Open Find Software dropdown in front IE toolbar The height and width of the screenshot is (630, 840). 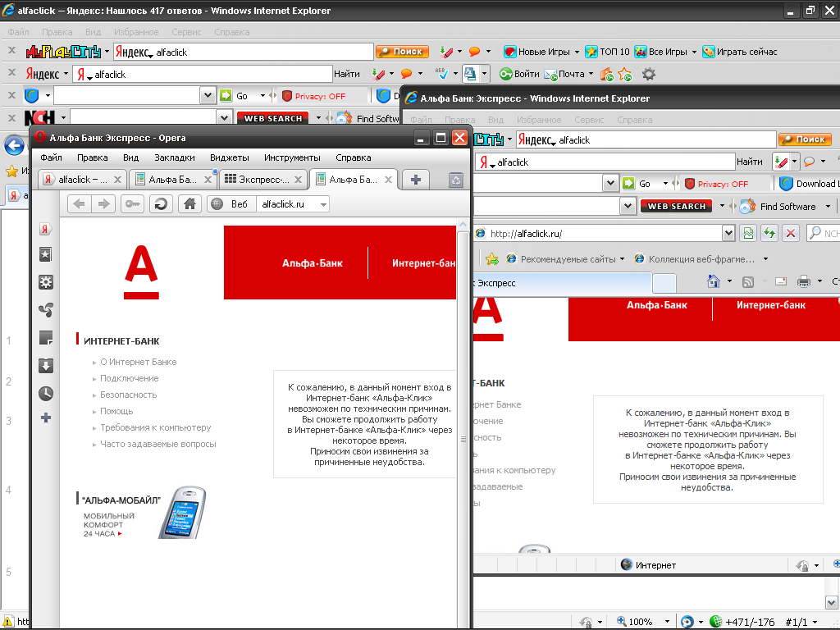pos(828,207)
